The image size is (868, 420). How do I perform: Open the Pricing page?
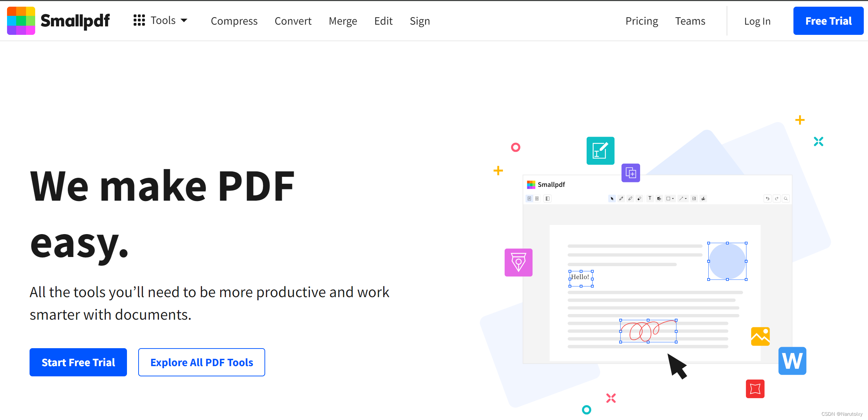coord(642,21)
